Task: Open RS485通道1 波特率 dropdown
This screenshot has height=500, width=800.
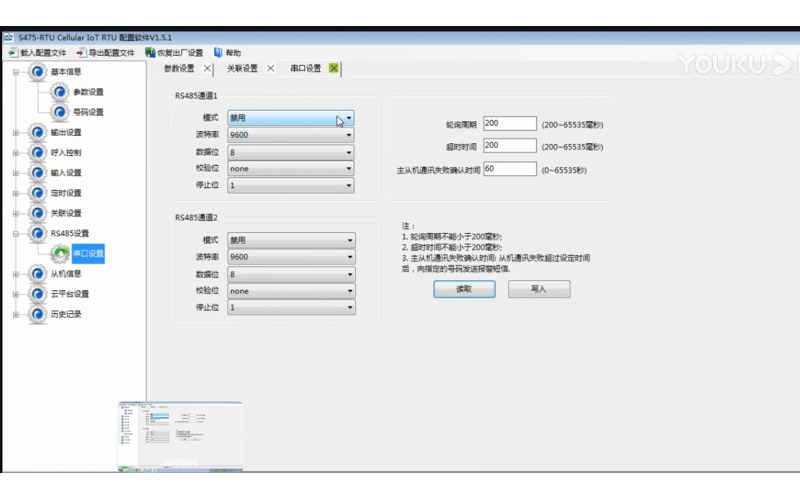Action: pos(291,135)
